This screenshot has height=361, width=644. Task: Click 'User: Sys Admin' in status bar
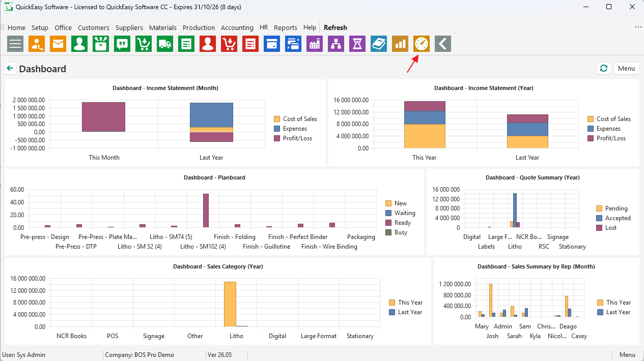pos(23,354)
